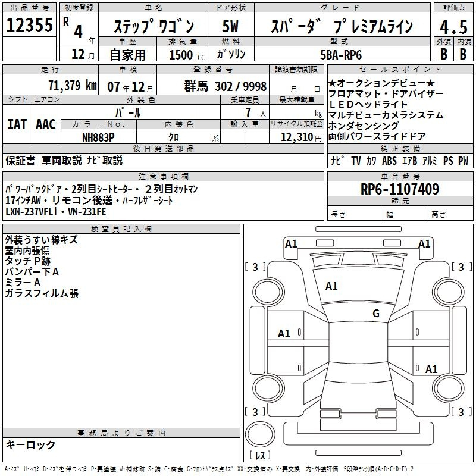Select the model code 5BA-RP6
The height and width of the screenshot is (476, 476).
tap(341, 55)
